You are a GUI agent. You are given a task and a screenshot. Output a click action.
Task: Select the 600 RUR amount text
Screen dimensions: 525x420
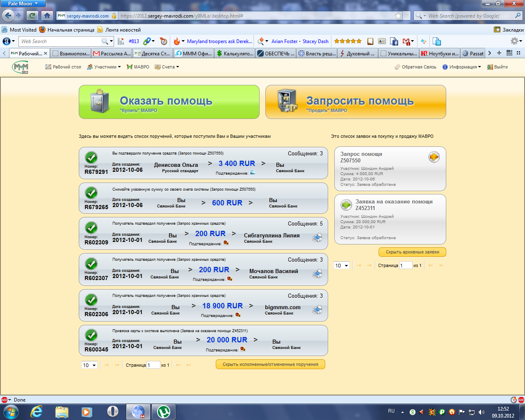tap(227, 203)
